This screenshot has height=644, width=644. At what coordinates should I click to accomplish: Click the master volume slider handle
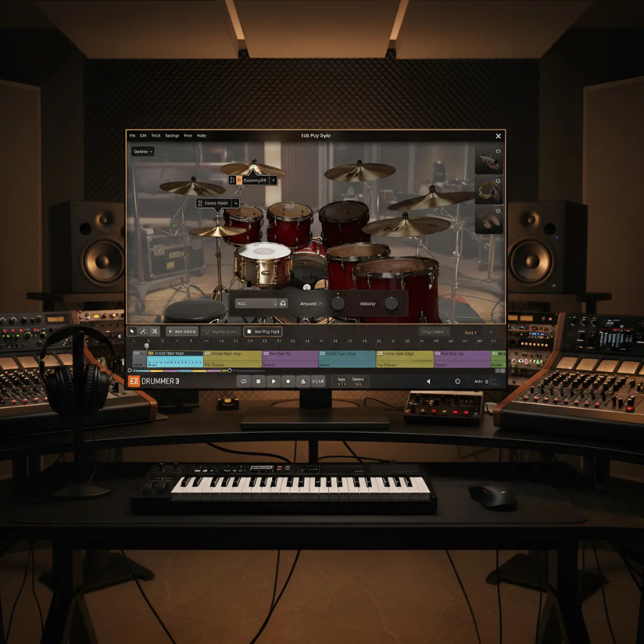click(457, 381)
